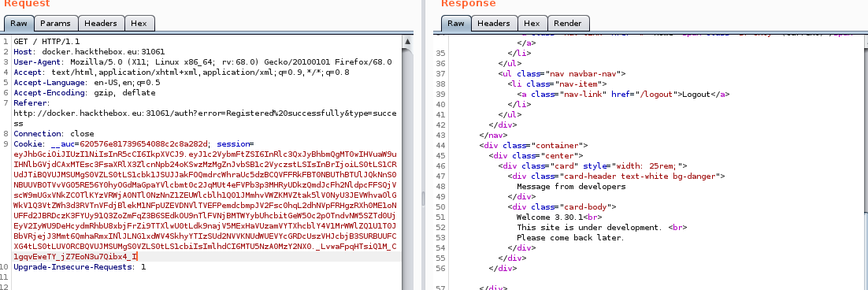The width and height of the screenshot is (868, 290).
Task: Open the Response Hex tab
Action: click(532, 23)
